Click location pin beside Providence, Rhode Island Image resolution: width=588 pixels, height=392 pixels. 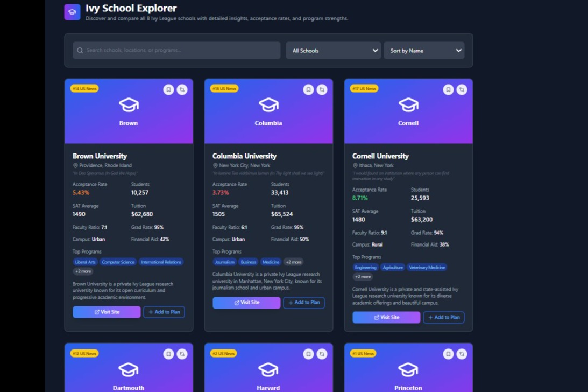(x=75, y=166)
